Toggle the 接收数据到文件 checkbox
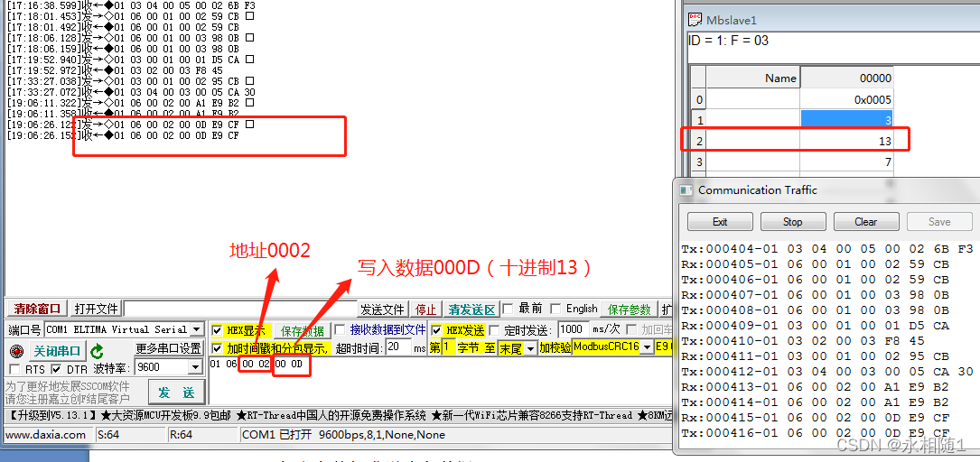Viewport: 980px width, 462px height. (340, 329)
